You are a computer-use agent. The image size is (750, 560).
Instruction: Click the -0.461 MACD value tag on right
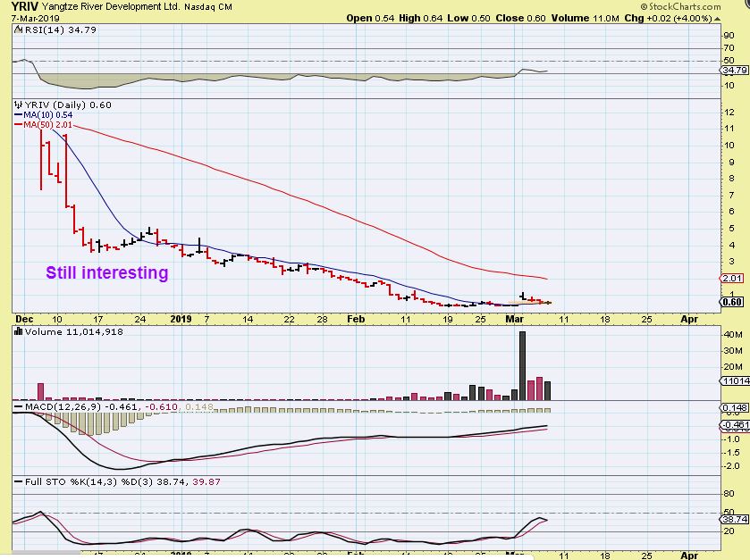coord(735,425)
